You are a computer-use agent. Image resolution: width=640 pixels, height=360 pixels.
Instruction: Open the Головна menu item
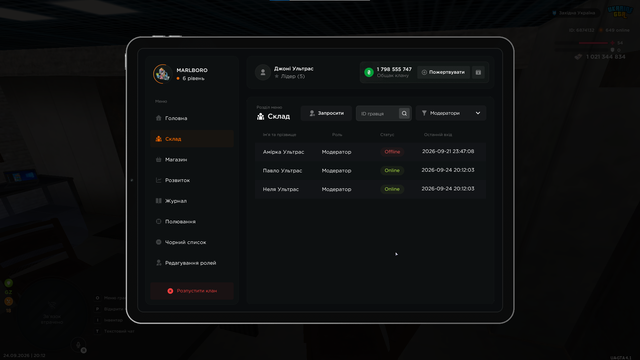pyautogui.click(x=192, y=118)
